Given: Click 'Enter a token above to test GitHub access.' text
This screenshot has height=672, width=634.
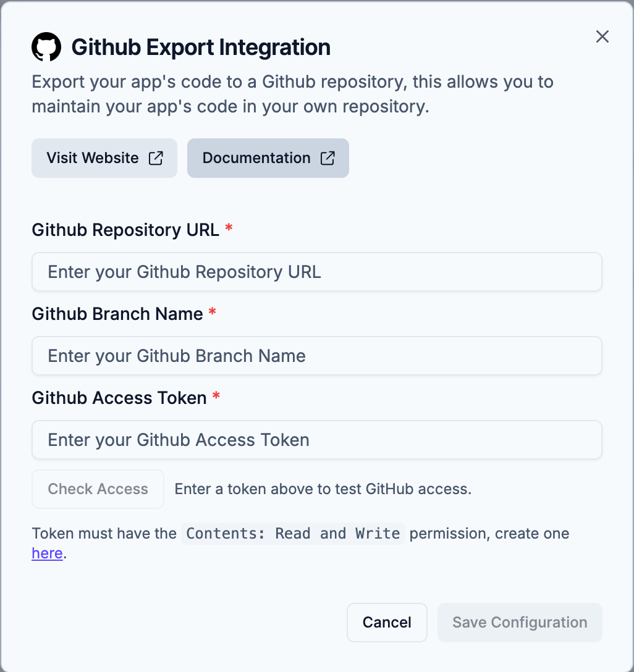Looking at the screenshot, I should tap(323, 489).
